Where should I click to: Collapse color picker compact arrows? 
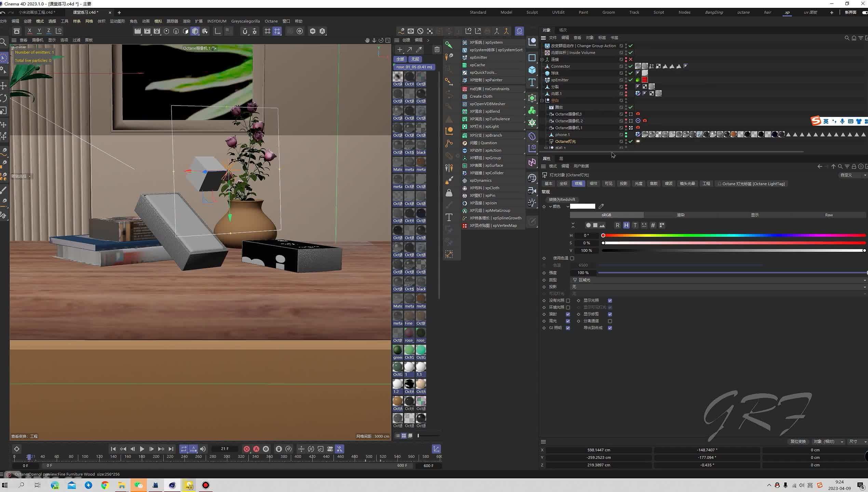click(573, 225)
